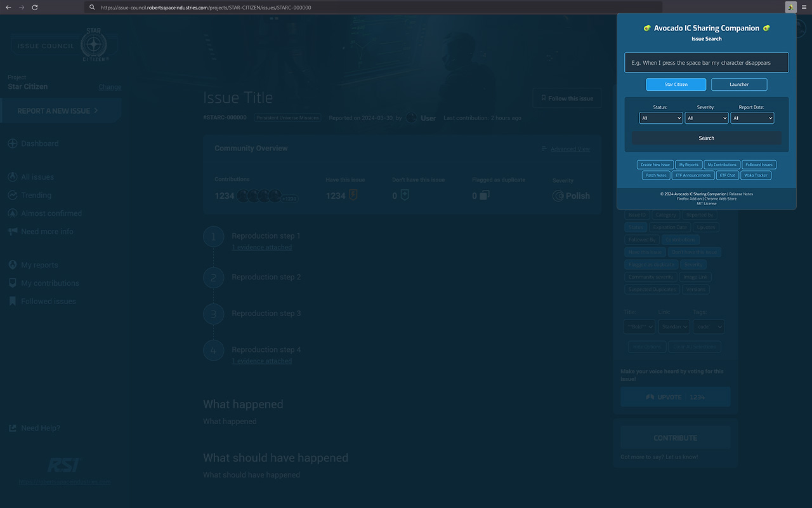Click the Trending icon in the sidebar

tap(13, 195)
